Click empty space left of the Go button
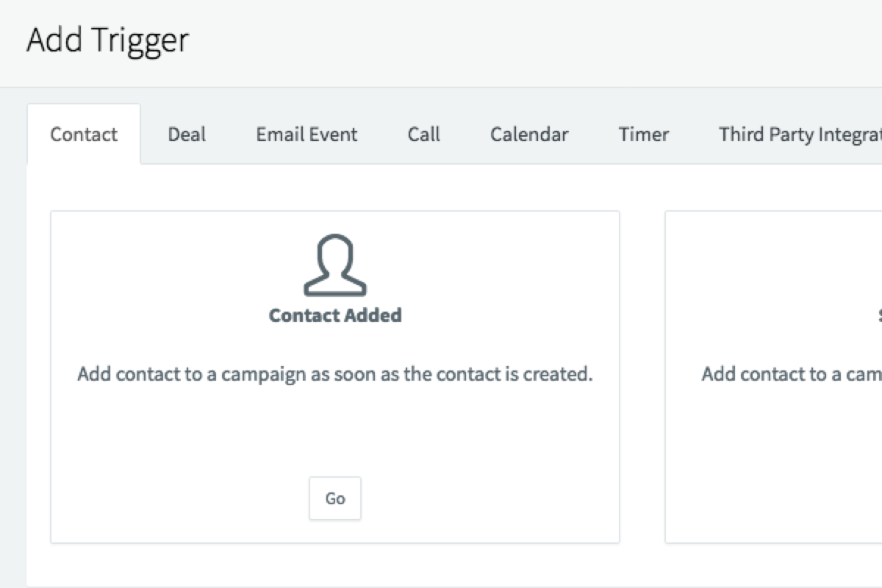The height and width of the screenshot is (588, 882). [184, 498]
